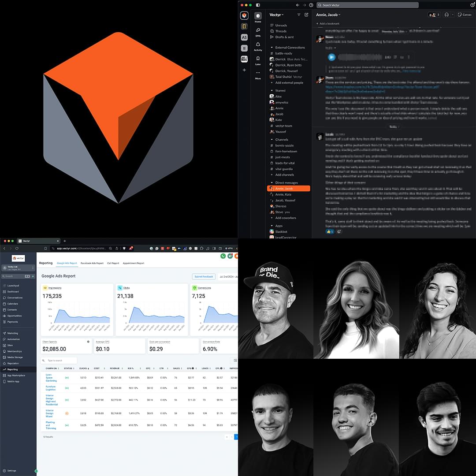Screen dimensions: 476x476
Task: Open the DMs icon in Slack rail
Action: tap(258, 30)
